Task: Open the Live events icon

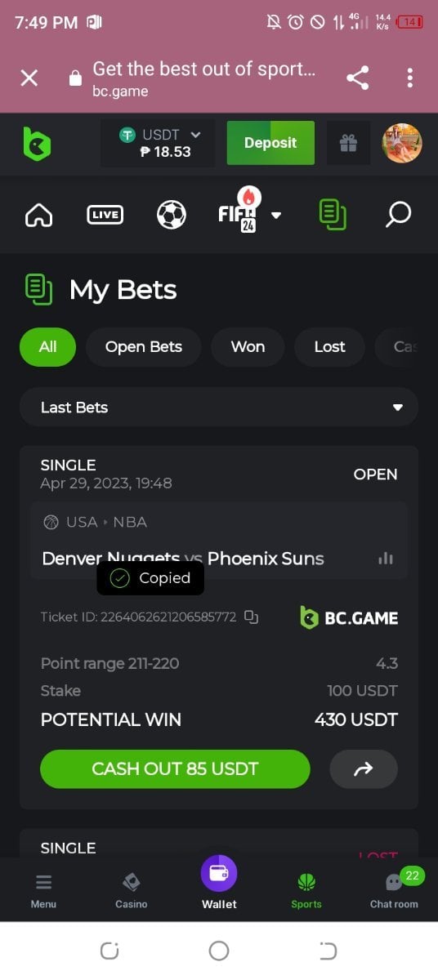Action: [x=105, y=215]
